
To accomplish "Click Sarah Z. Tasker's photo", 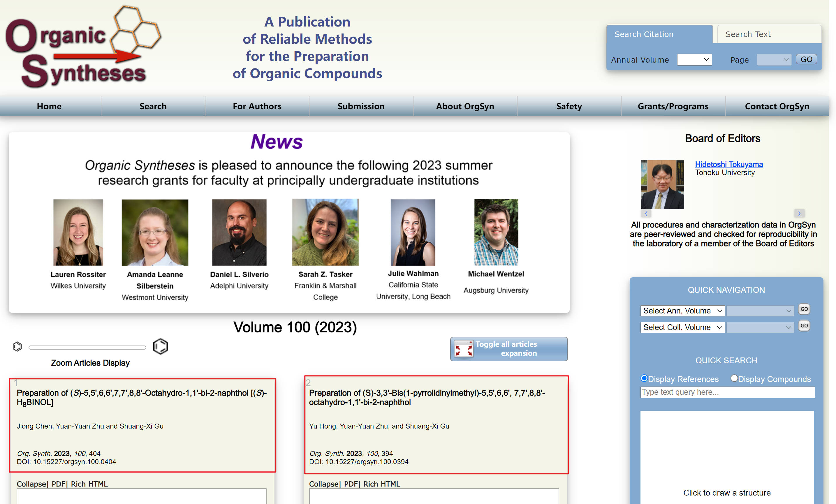I will coord(325,232).
